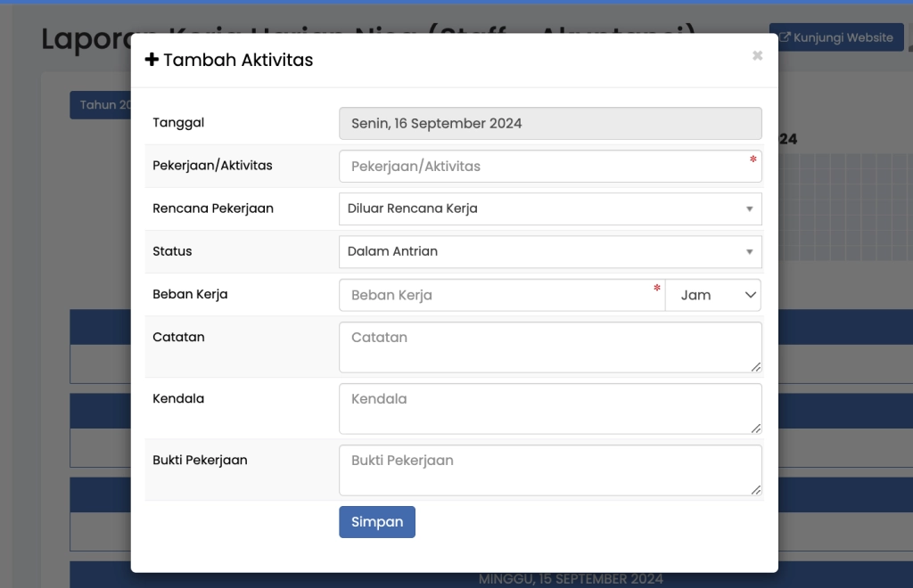Viewport: 913px width, 588px height.
Task: Click the resize handle of the Bukti Pekerjaan textarea
Action: tap(757, 491)
